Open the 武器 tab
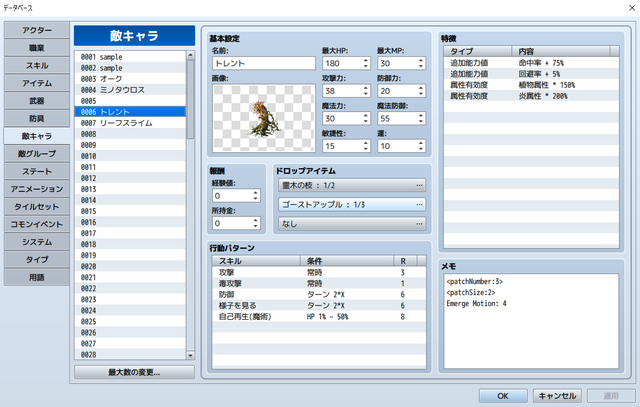This screenshot has height=407, width=640. point(37,101)
